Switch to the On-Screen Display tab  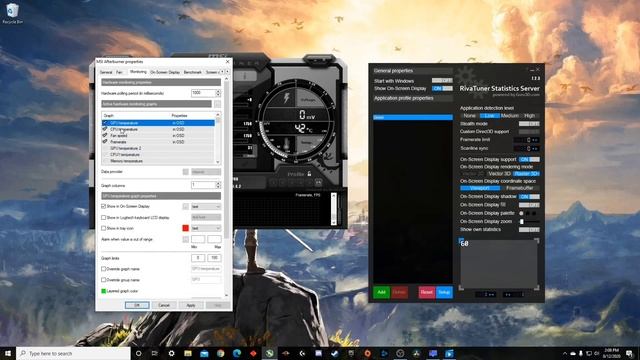tap(165, 72)
